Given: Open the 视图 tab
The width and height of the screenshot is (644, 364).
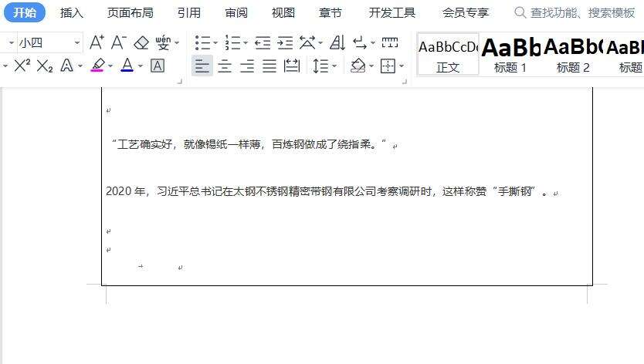Looking at the screenshot, I should tap(283, 12).
